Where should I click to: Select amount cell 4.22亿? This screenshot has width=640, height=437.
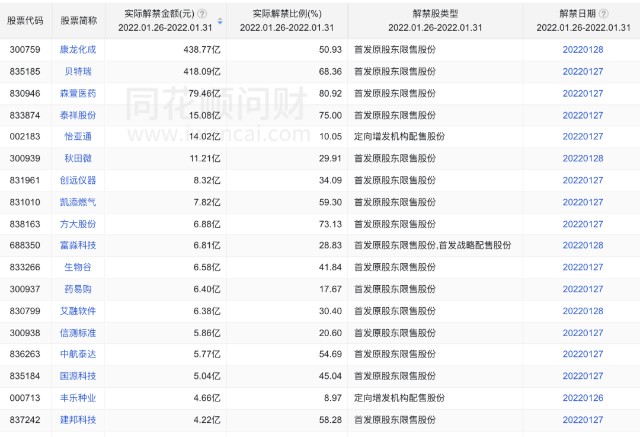coord(207,420)
